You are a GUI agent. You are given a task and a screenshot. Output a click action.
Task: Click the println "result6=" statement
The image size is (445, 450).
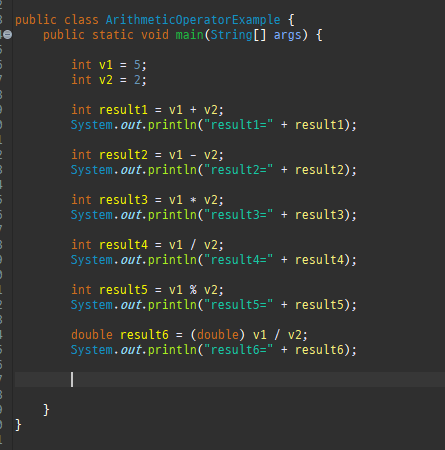[214, 350]
